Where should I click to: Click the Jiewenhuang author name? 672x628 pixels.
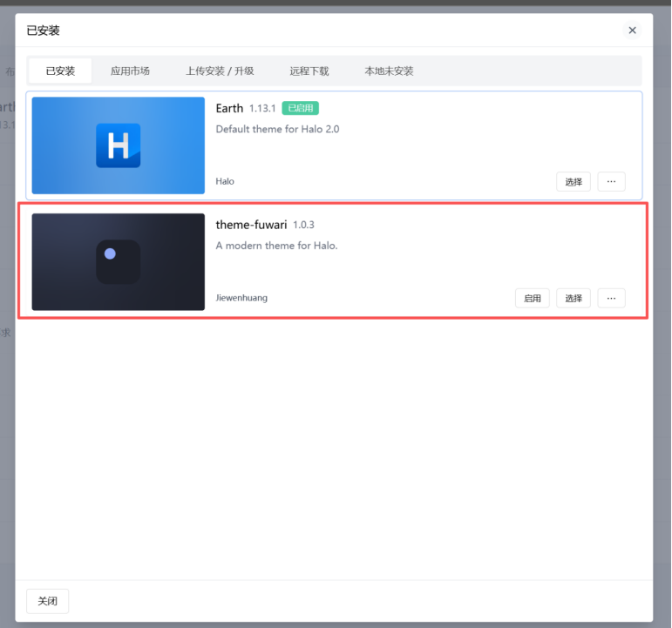(241, 298)
